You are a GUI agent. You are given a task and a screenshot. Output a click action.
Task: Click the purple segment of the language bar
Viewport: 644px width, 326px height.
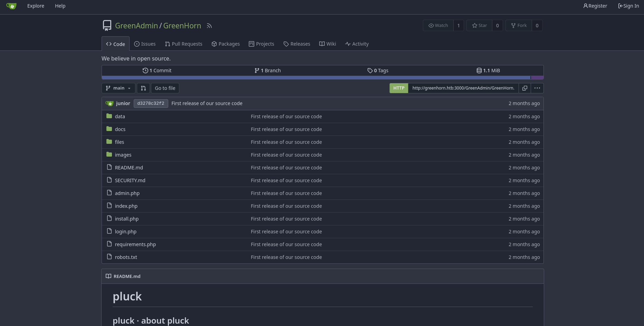[x=537, y=78]
